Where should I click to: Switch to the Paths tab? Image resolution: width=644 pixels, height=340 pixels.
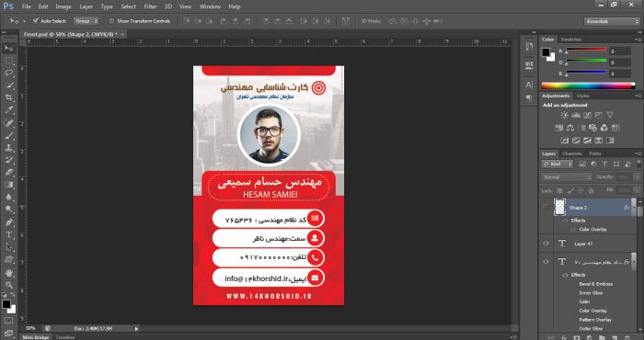point(595,153)
